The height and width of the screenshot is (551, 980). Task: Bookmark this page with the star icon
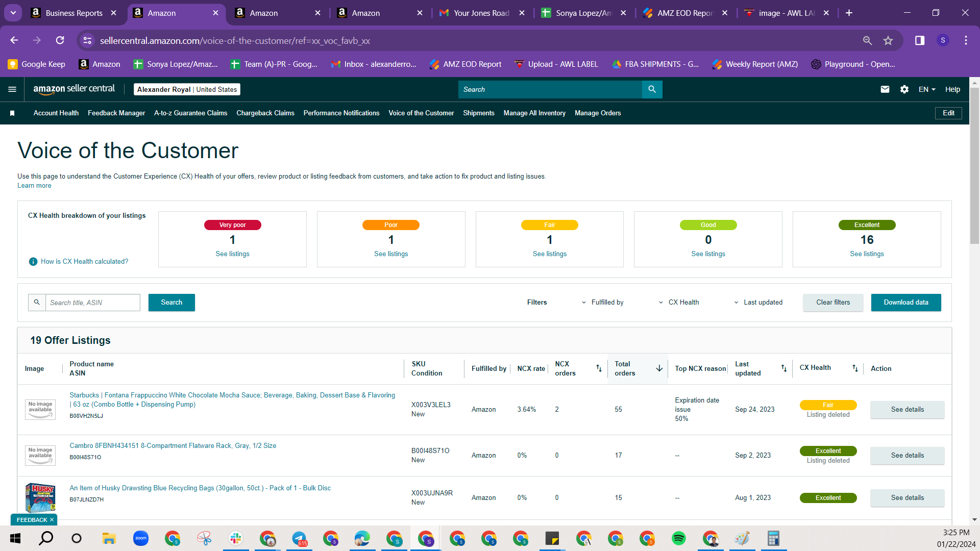coord(888,40)
